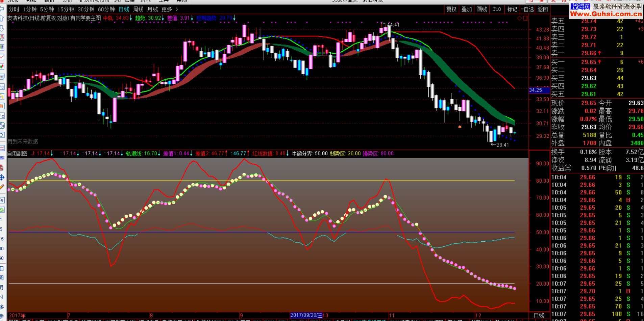
Task: Click the magenta 差值 3.91 label
Action: tap(180, 18)
